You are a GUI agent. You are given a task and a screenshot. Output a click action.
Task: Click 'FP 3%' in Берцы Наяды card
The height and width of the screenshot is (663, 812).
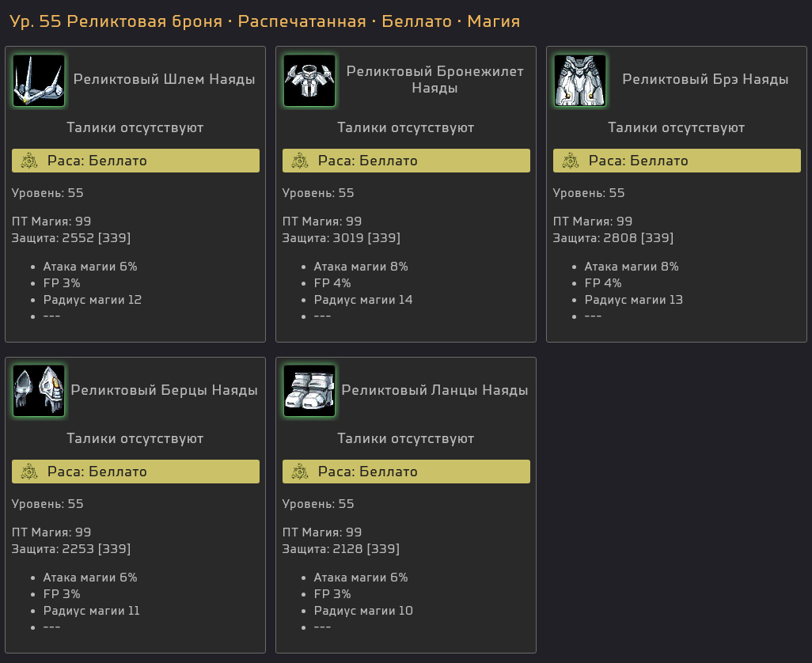click(62, 594)
